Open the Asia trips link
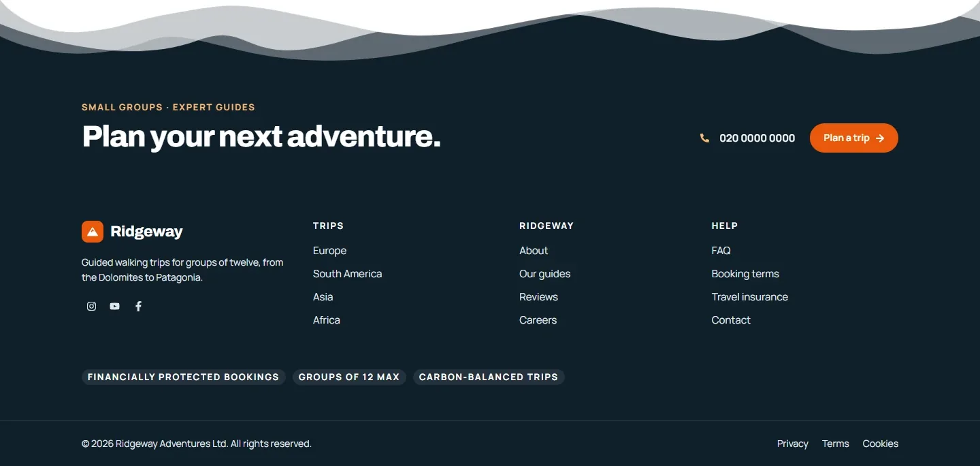This screenshot has height=466, width=980. [x=323, y=297]
